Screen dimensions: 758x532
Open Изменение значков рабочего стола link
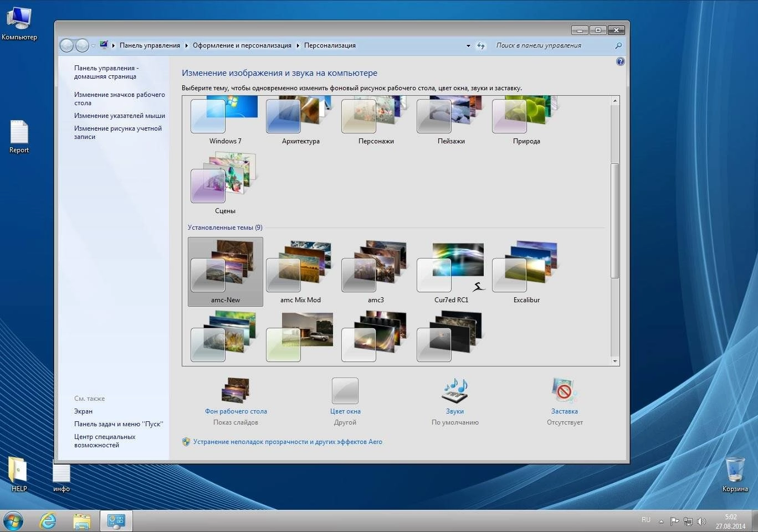[x=120, y=99]
